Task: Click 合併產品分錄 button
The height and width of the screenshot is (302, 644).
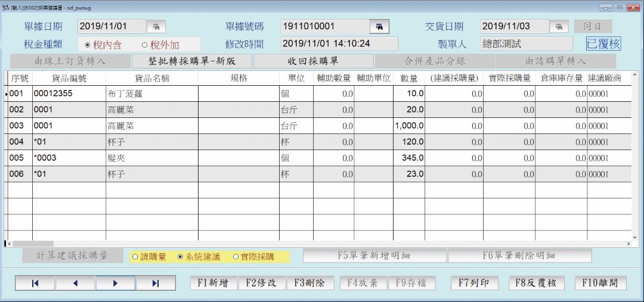Action: point(435,61)
